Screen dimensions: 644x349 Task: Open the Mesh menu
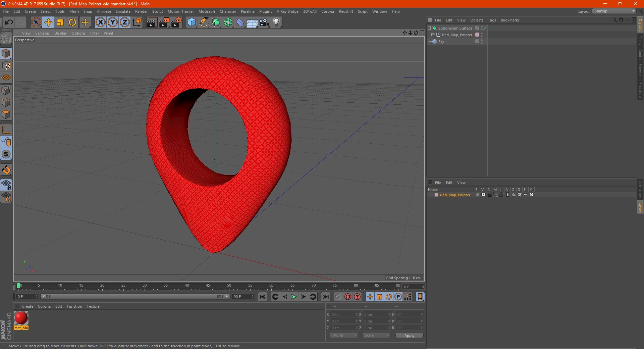coord(74,11)
